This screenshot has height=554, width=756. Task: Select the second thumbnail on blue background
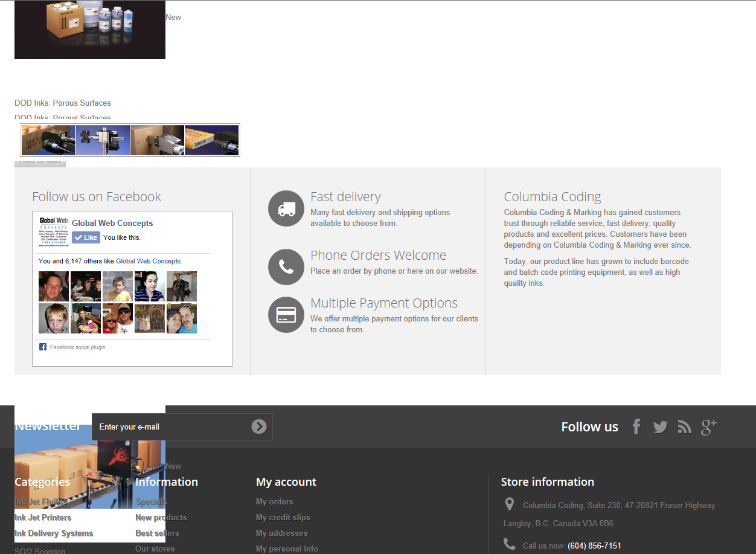click(x=103, y=140)
